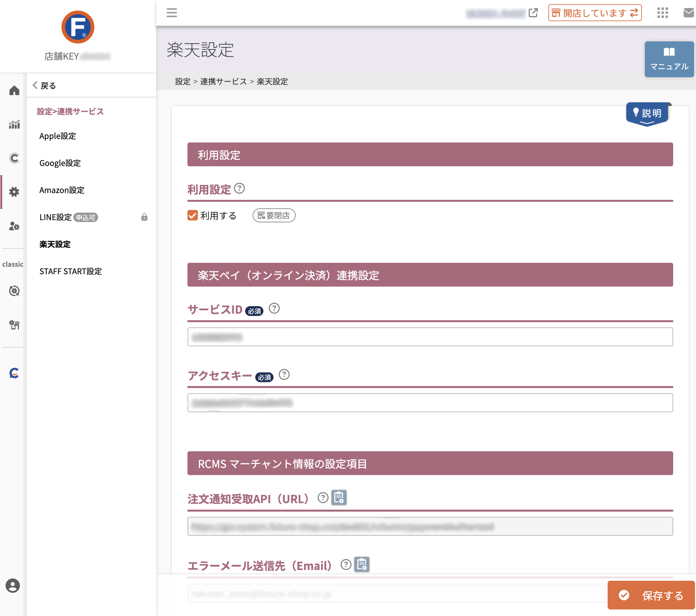
Task: Click the lock icon beside LINE設定
Action: click(x=144, y=217)
